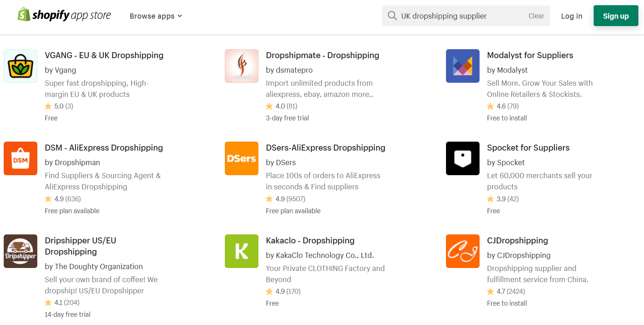This screenshot has height=325, width=644.
Task: Open the orange DSM app icon
Action: coord(21,158)
